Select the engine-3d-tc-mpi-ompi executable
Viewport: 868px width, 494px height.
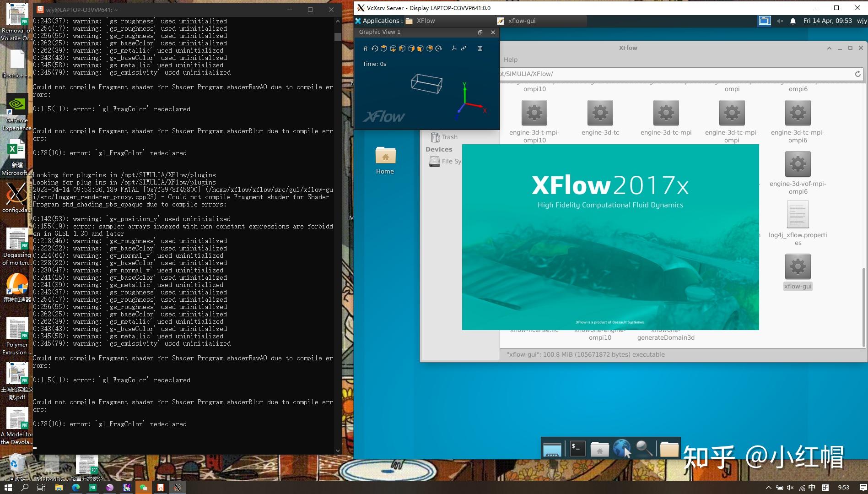point(732,121)
